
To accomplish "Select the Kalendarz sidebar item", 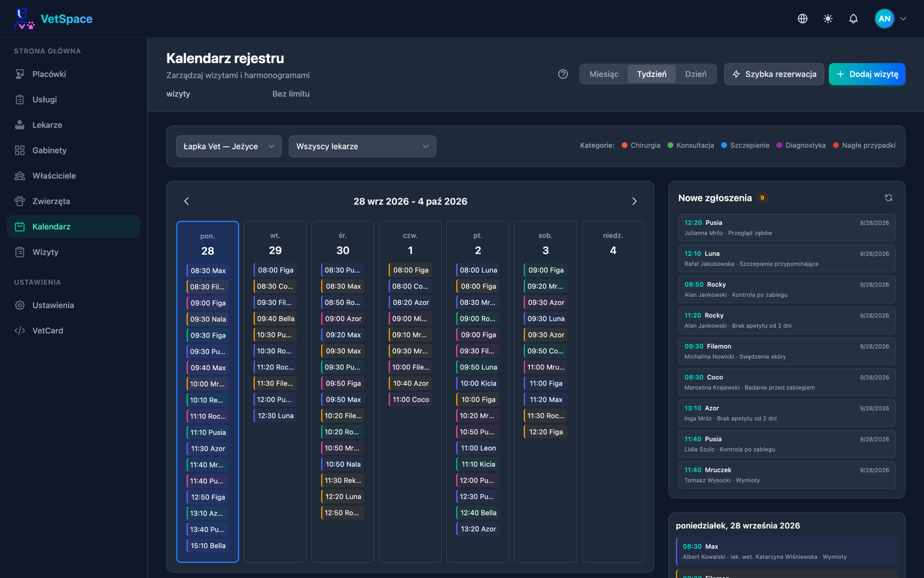I will point(74,227).
